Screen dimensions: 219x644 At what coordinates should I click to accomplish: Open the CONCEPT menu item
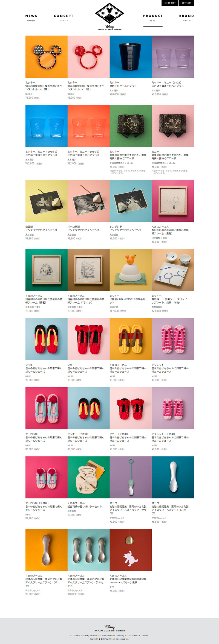coord(64,17)
